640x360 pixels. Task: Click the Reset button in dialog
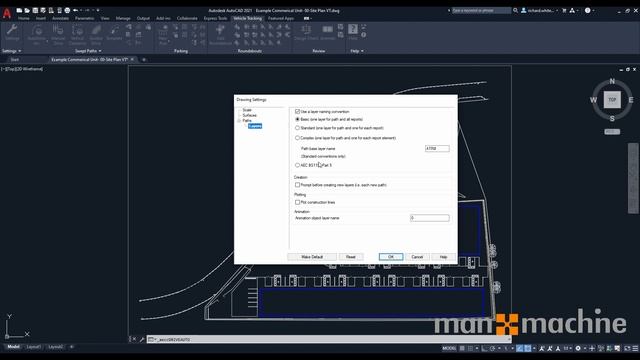coord(351,257)
